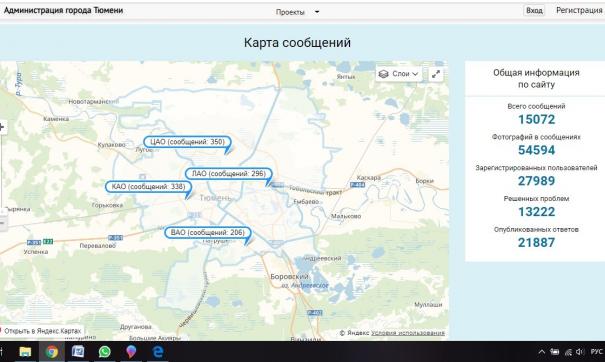This screenshot has width=605, height=362.
Task: Launch Google Chrome from the taskbar
Action: 52,352
